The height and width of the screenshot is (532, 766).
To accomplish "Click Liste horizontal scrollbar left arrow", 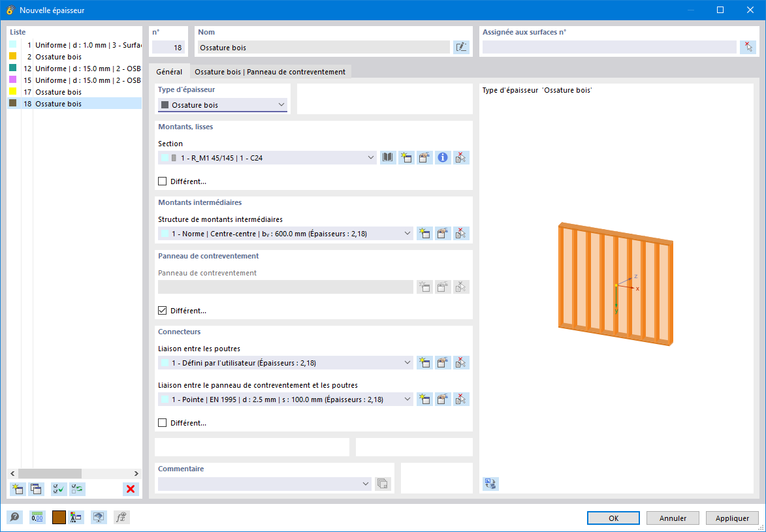I will [12, 473].
